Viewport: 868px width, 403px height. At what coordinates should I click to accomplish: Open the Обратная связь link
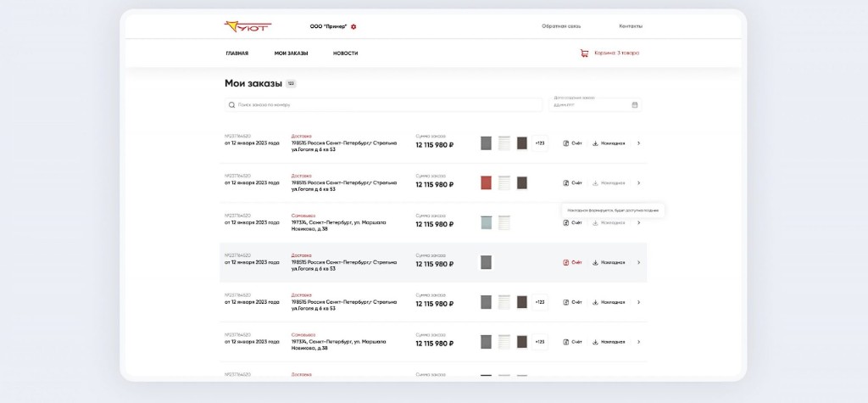pos(561,26)
